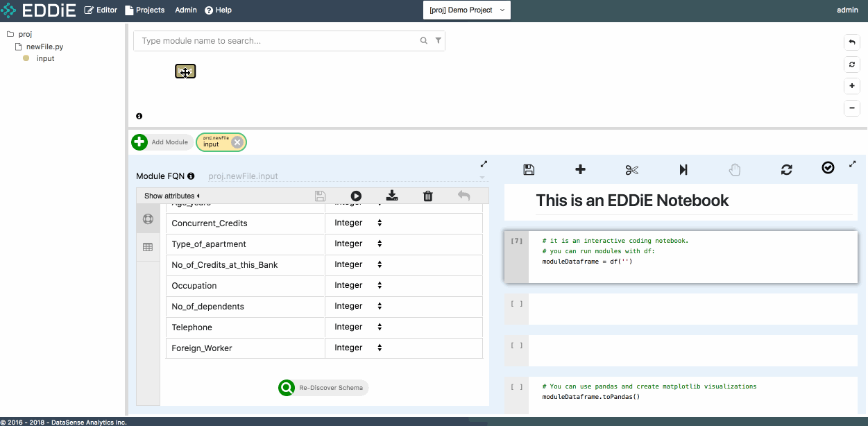Zoom in the canvas with plus button
868x426 pixels.
(x=852, y=87)
